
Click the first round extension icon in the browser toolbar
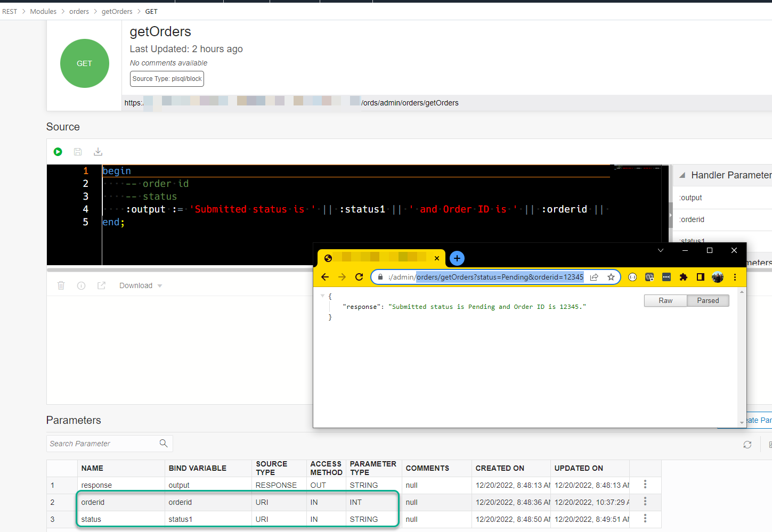tap(632, 277)
